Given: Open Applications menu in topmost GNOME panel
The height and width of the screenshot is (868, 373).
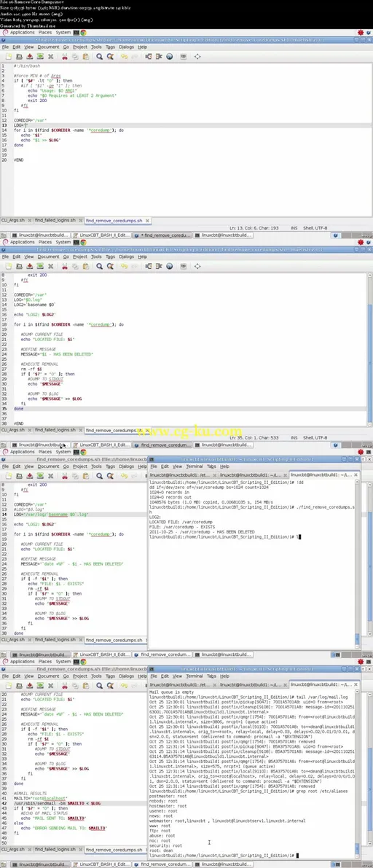Looking at the screenshot, I should point(22,33).
